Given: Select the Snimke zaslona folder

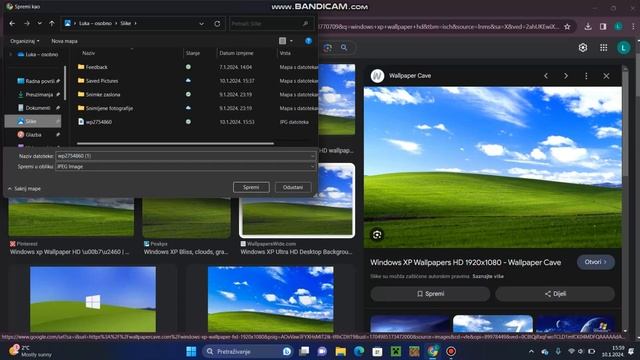Looking at the screenshot, I should tap(102, 94).
